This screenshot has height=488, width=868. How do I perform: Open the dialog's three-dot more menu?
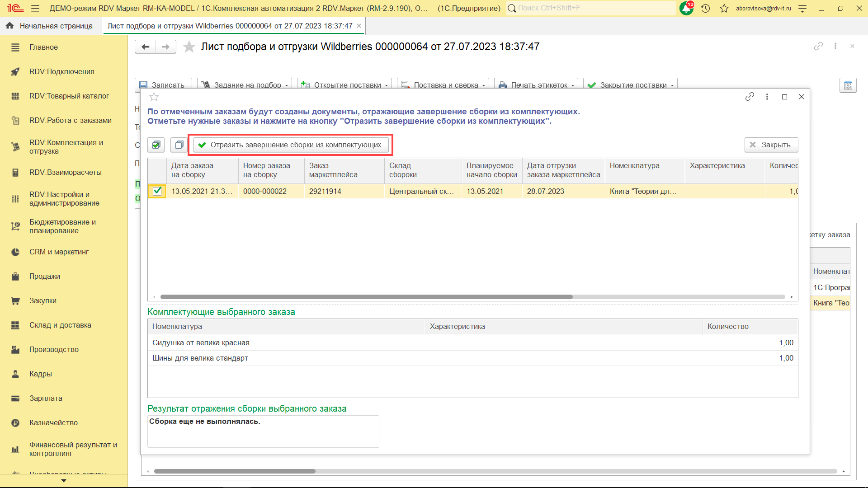pos(767,97)
